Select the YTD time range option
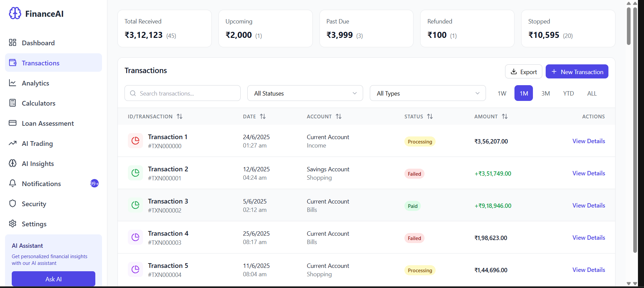 click(568, 93)
